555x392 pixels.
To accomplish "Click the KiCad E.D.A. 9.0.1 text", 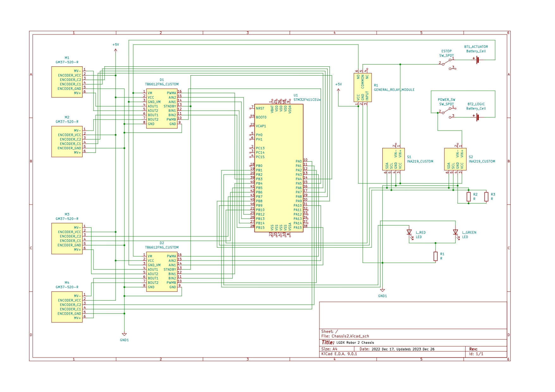I will tap(339, 354).
